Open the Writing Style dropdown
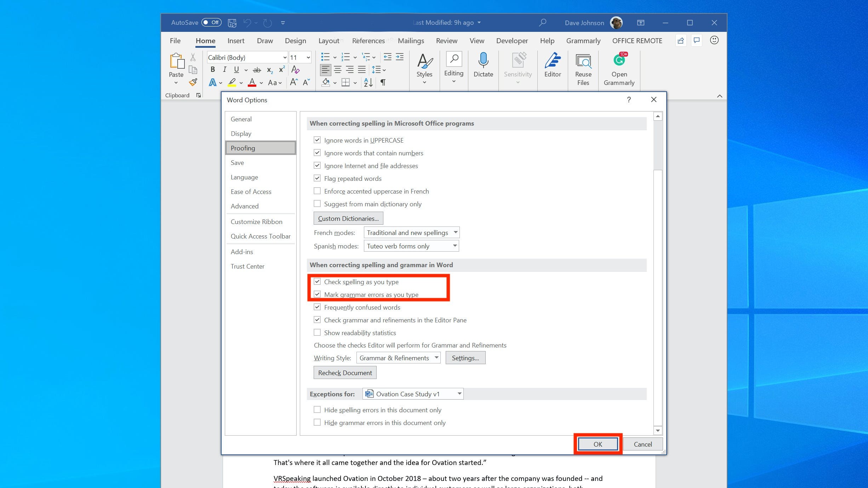Image resolution: width=868 pixels, height=488 pixels. [436, 357]
